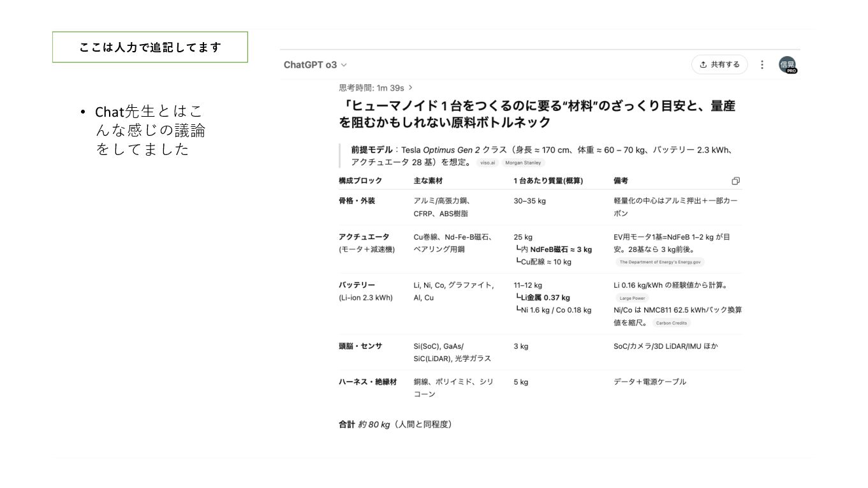Open the Carbon Credits citation chip
868x488 pixels.
point(672,323)
